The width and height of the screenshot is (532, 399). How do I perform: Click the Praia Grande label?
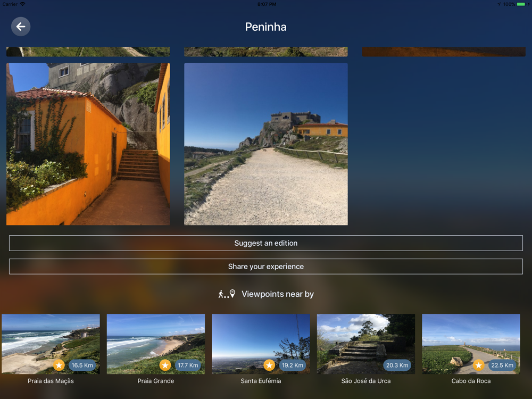tap(156, 381)
